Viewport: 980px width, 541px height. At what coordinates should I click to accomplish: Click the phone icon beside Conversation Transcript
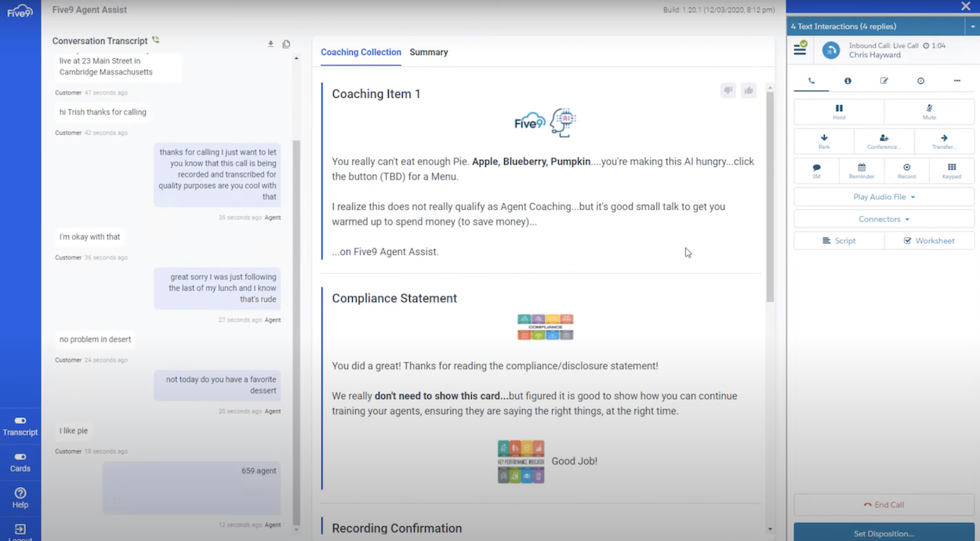pyautogui.click(x=155, y=40)
